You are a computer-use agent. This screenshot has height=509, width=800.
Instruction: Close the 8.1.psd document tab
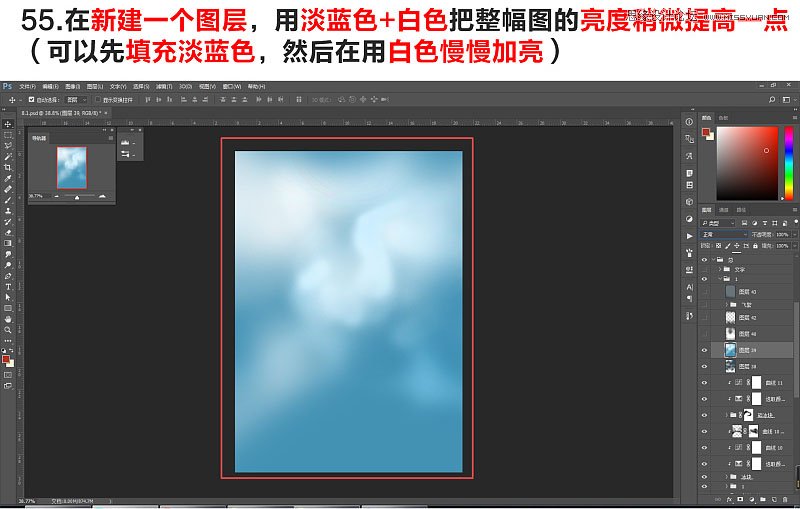[106, 113]
